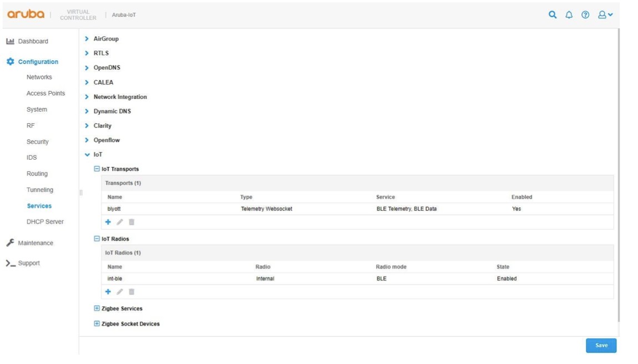Edit transport using pencil icon under Transports
The height and width of the screenshot is (364, 638).
pyautogui.click(x=120, y=222)
